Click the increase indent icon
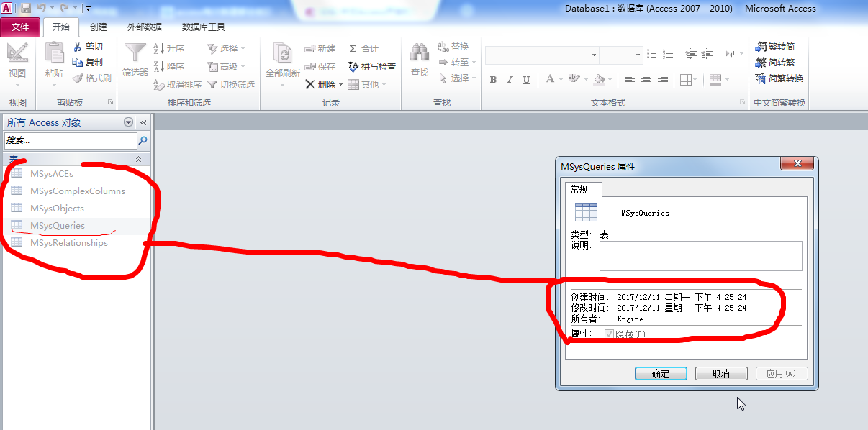 [x=707, y=54]
